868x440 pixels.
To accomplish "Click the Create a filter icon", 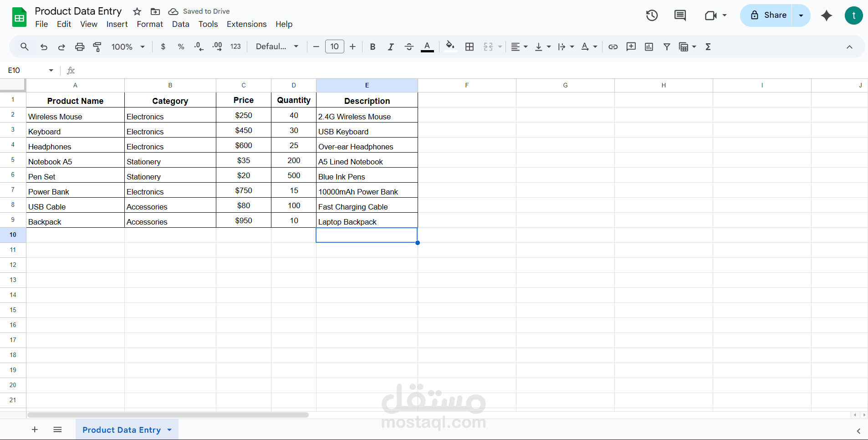I will (x=667, y=46).
